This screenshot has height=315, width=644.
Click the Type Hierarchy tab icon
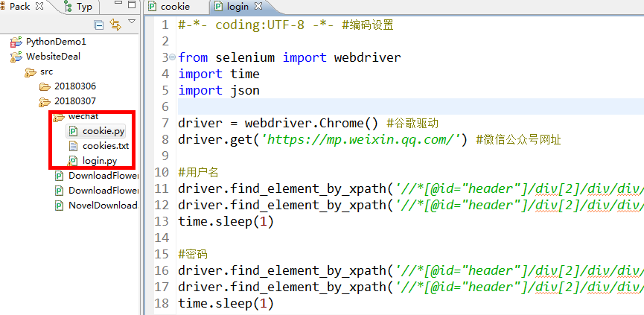click(x=68, y=7)
